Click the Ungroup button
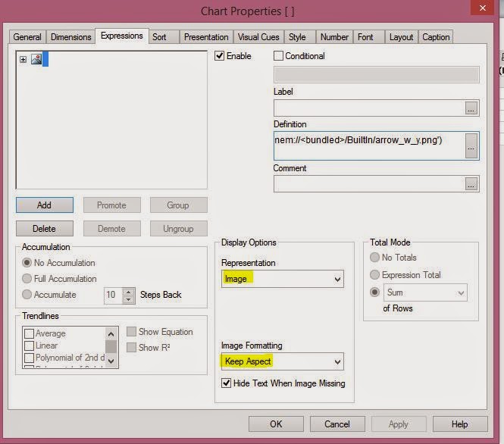This screenshot has width=504, height=444. (178, 228)
